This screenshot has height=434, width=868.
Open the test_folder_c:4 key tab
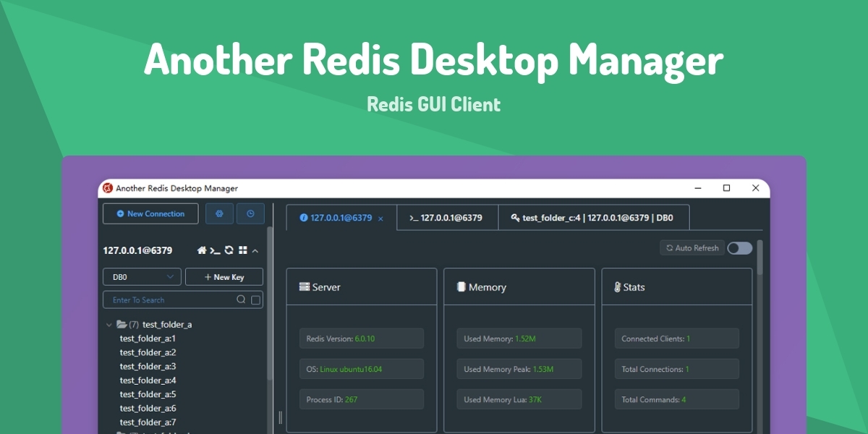coord(594,217)
